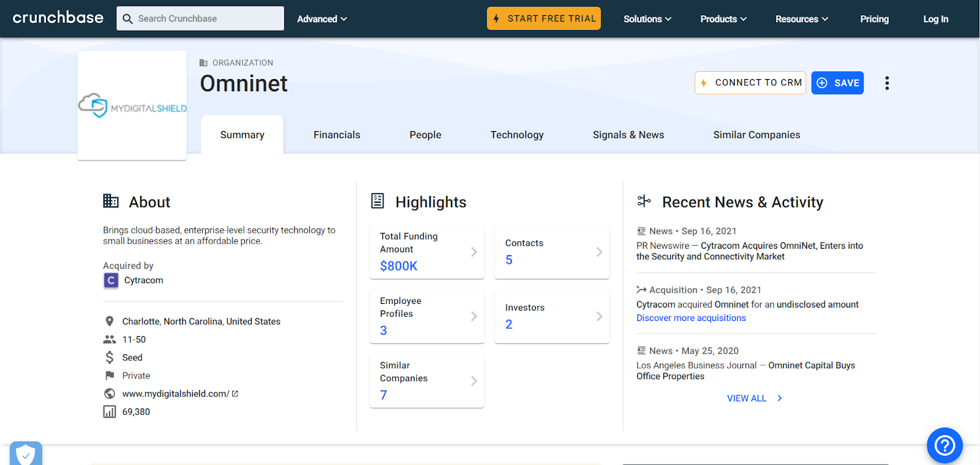Click the search magnifier icon
The height and width of the screenshot is (465, 980).
coord(127,19)
